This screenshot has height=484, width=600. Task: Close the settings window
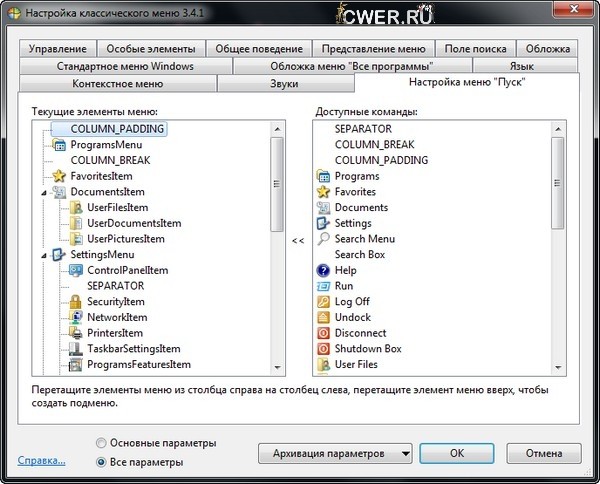pos(574,9)
